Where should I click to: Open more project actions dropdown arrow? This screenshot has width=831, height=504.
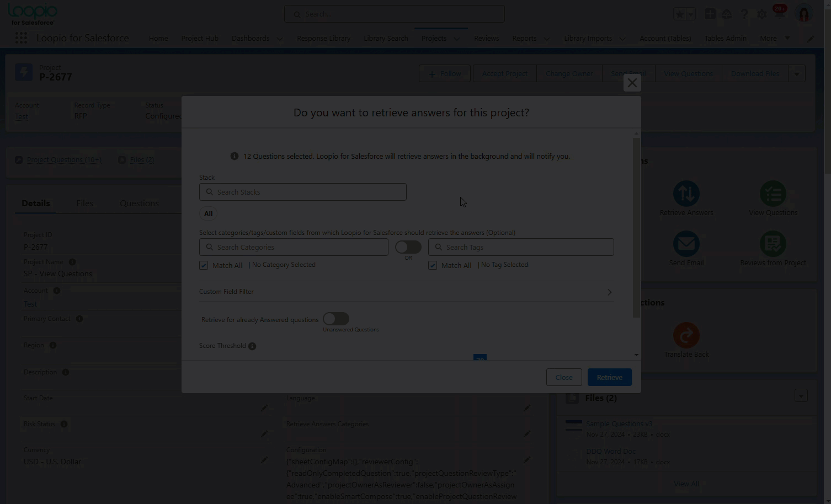[x=797, y=73]
